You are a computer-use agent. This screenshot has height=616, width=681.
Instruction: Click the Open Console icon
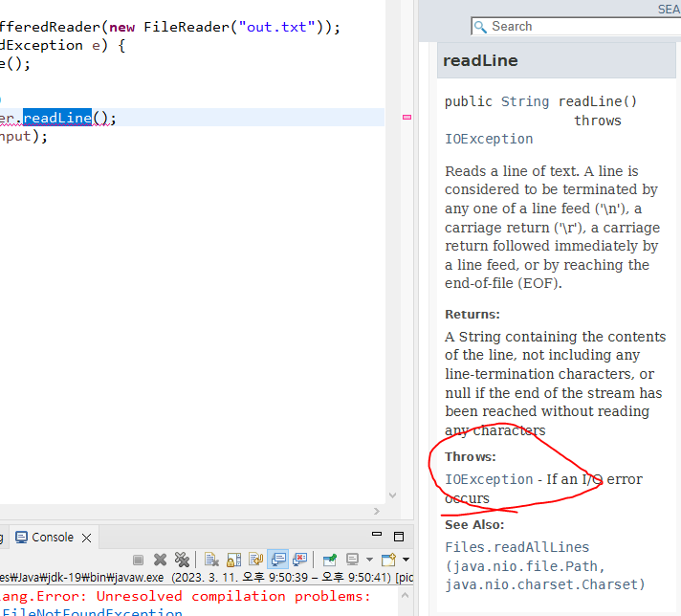388,560
